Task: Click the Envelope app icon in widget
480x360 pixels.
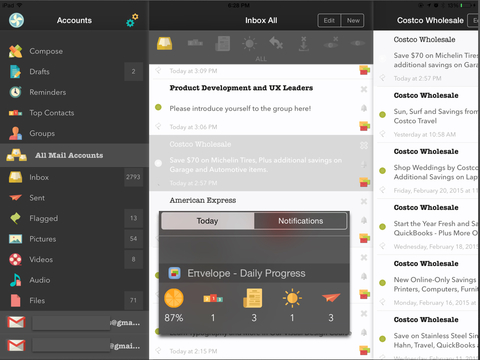Action: coord(174,273)
